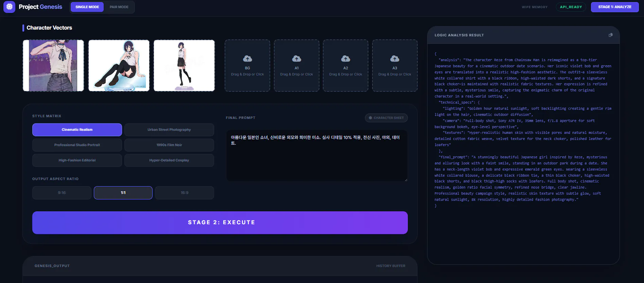
Task: Open the second thumbnail of the seated character
Action: (119, 66)
